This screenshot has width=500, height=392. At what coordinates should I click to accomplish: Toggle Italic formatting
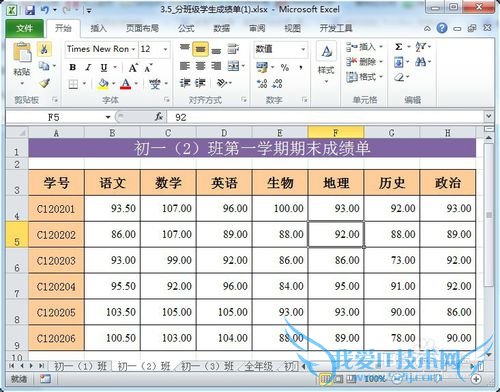(88, 67)
